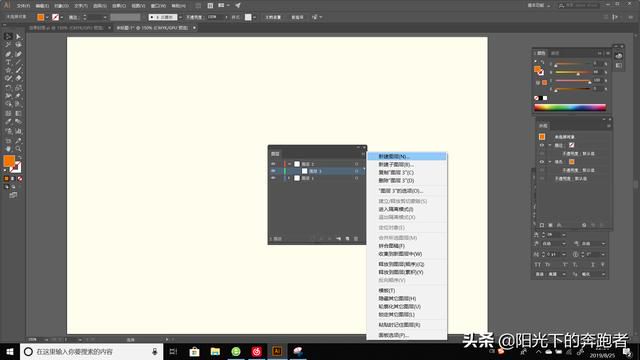Open Task View from taskbar
The image size is (640, 360).
pos(173,351)
